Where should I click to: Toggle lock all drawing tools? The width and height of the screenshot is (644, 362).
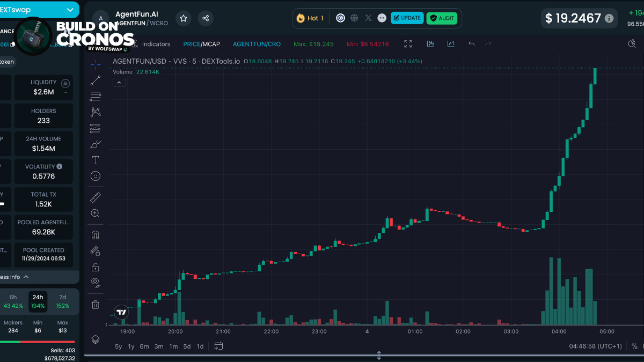(x=96, y=267)
